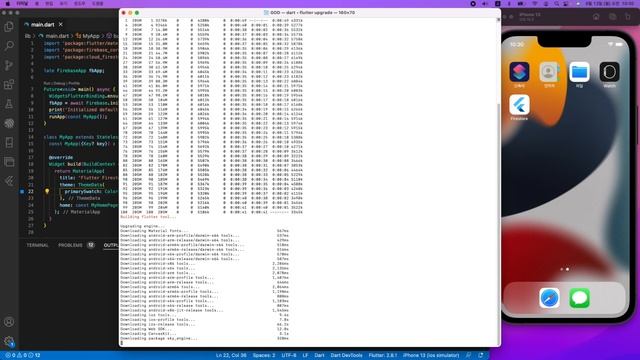Click 'Upgrading engine...' line in the terminal
Image resolution: width=640 pixels, height=360 pixels.
coord(142,226)
